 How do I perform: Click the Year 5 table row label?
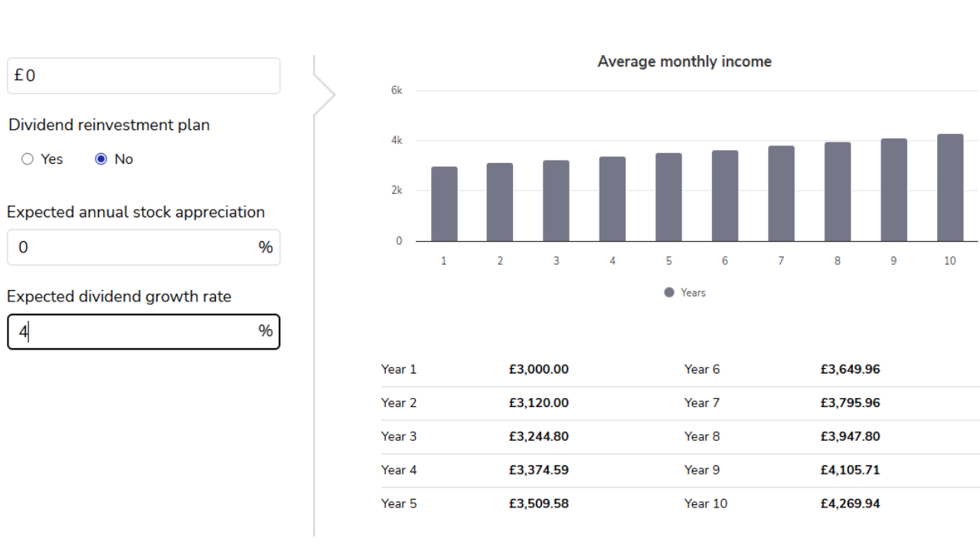click(399, 504)
